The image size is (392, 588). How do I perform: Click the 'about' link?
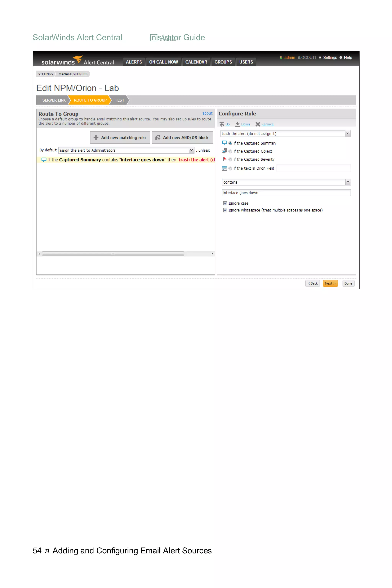(x=207, y=113)
